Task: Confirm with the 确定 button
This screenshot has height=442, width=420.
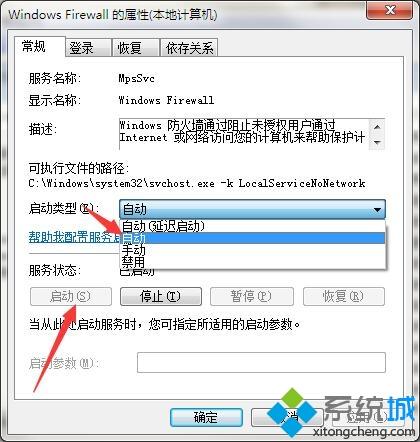Action: point(206,417)
